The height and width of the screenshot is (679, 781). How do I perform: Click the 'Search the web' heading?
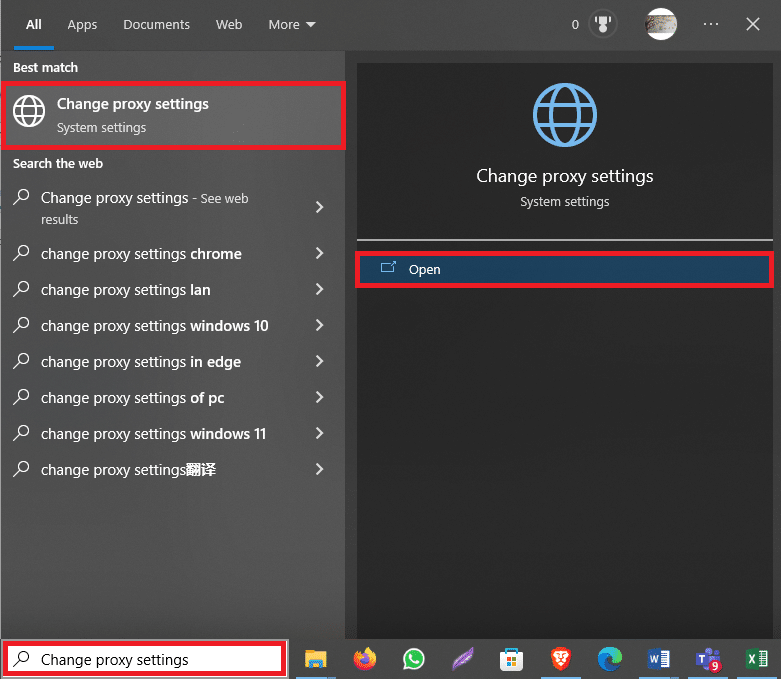tap(58, 163)
